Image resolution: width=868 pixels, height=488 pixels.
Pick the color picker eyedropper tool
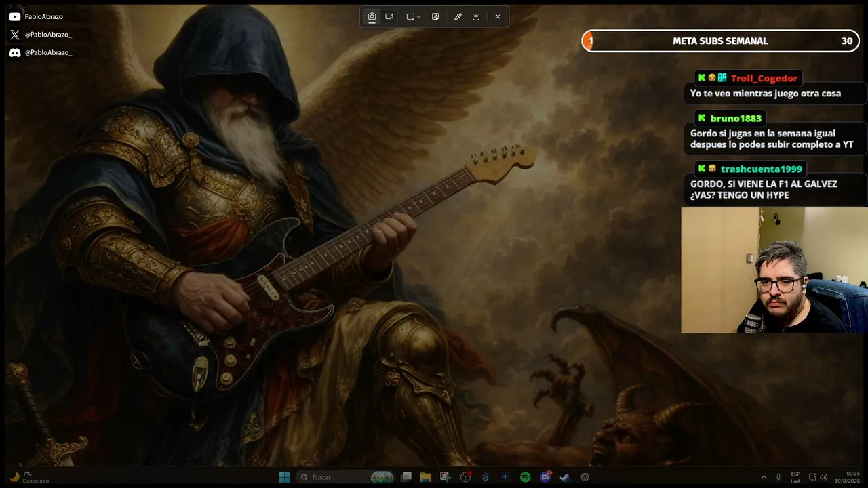coord(458,17)
